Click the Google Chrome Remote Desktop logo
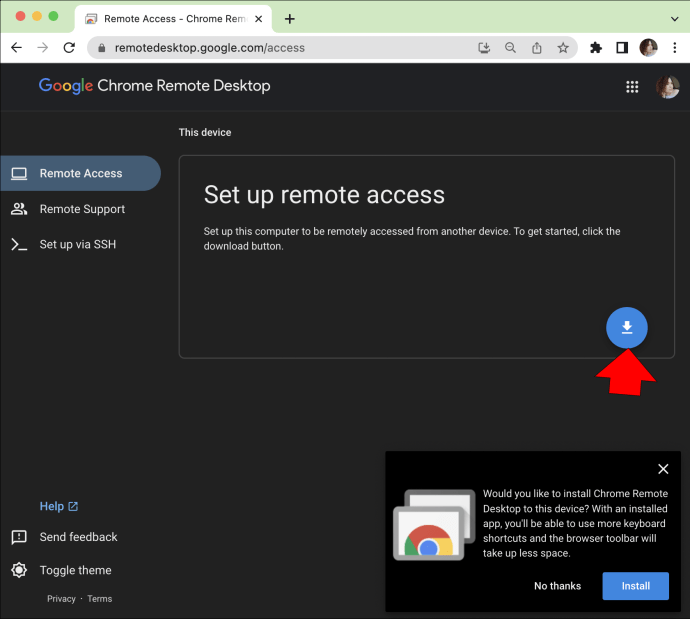Screen dimensions: 690x619 point(154,86)
